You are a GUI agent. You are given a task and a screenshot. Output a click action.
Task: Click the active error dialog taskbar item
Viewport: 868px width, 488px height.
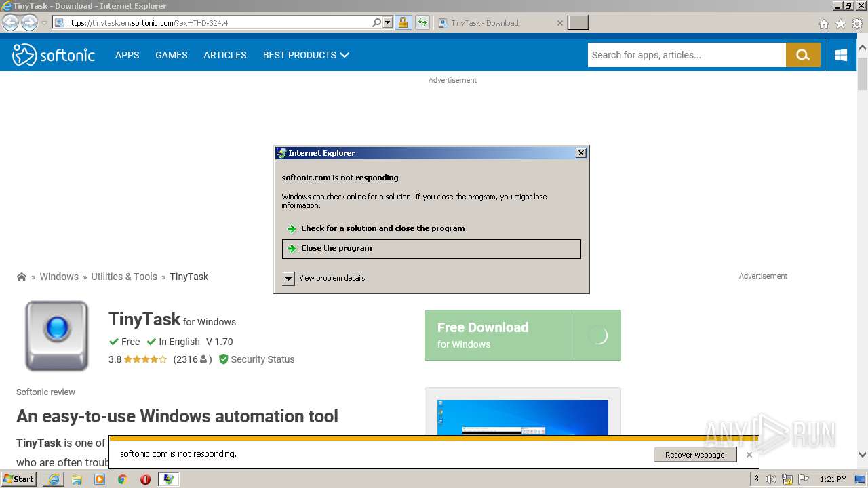coord(168,479)
